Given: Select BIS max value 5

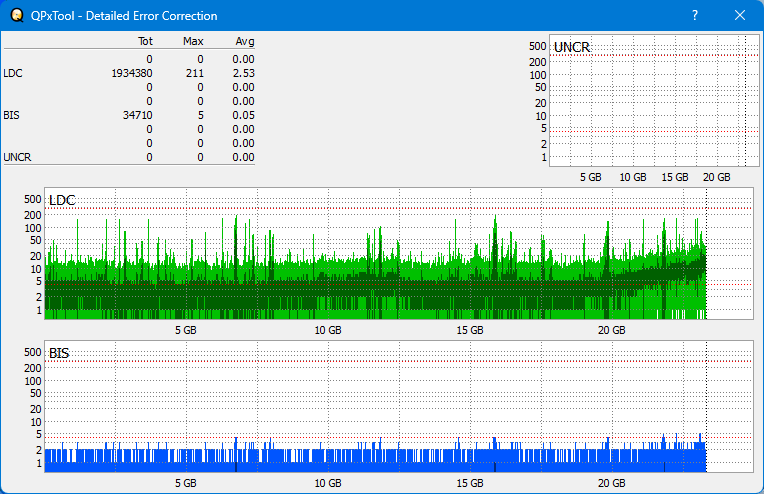Looking at the screenshot, I should (x=201, y=115).
